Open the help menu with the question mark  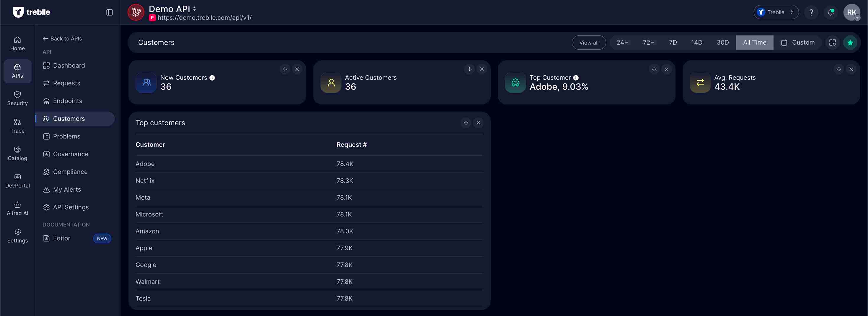click(811, 12)
